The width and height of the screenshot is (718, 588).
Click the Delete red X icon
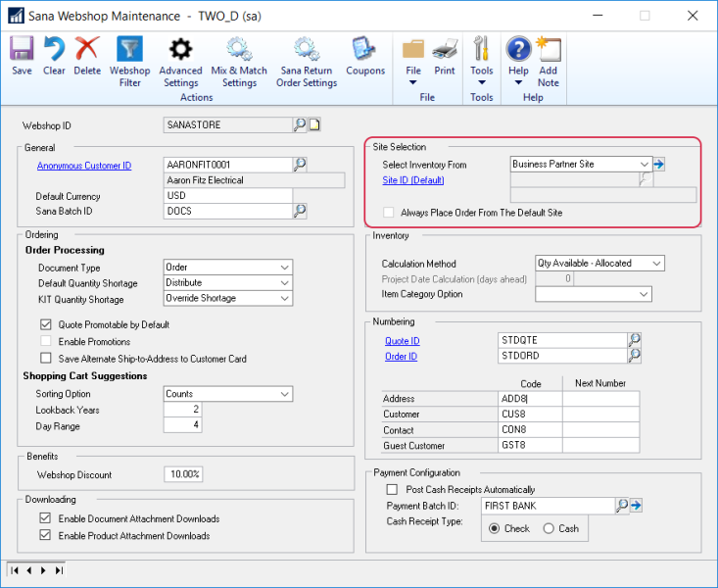point(87,49)
